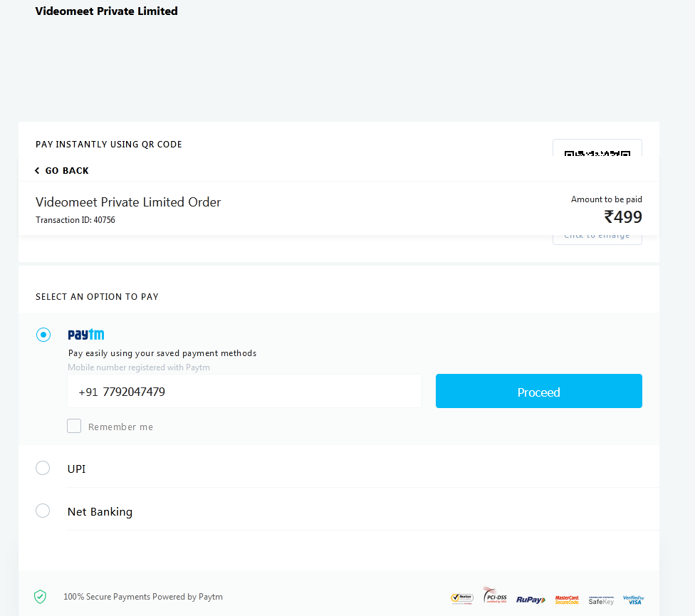Click the 'Click to enlarge' QR button

pyautogui.click(x=597, y=238)
